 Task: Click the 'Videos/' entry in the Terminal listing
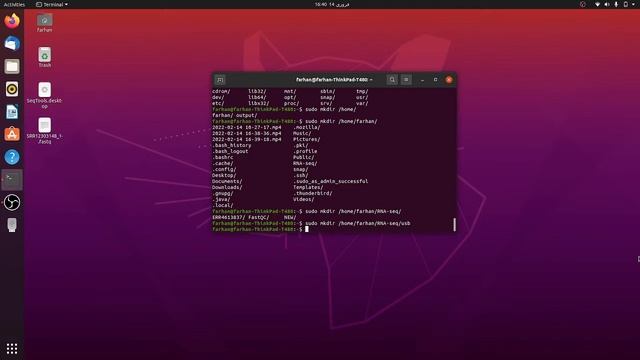pos(303,200)
